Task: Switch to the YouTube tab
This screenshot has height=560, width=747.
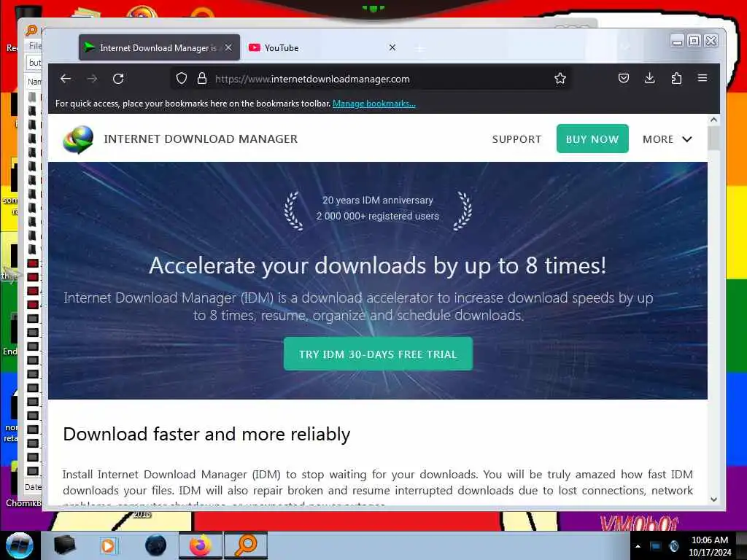Action: [x=322, y=47]
